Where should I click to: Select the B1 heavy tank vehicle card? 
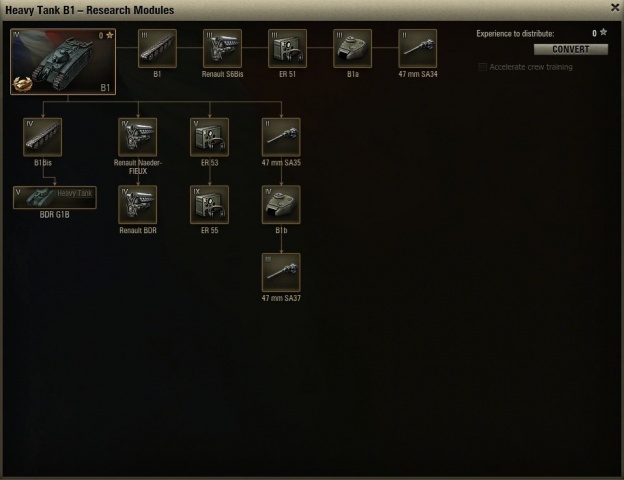point(63,61)
